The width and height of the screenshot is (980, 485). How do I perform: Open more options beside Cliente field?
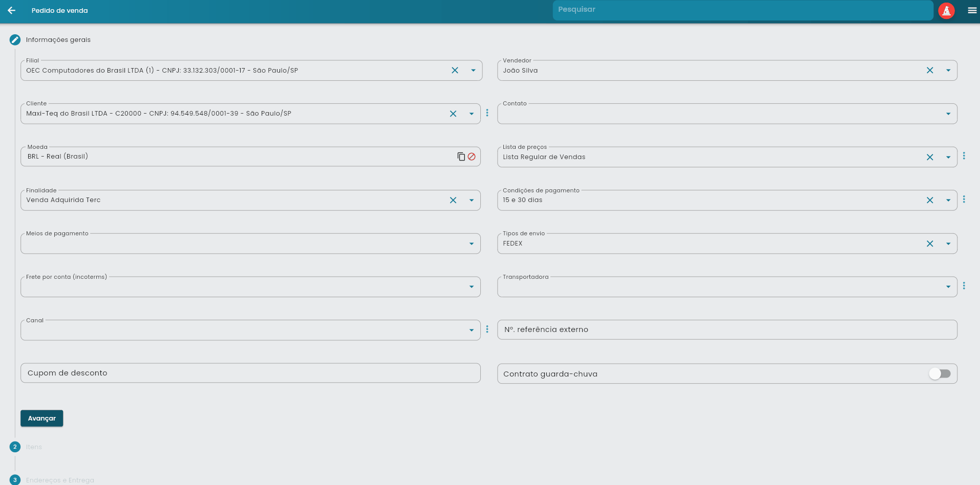(487, 113)
